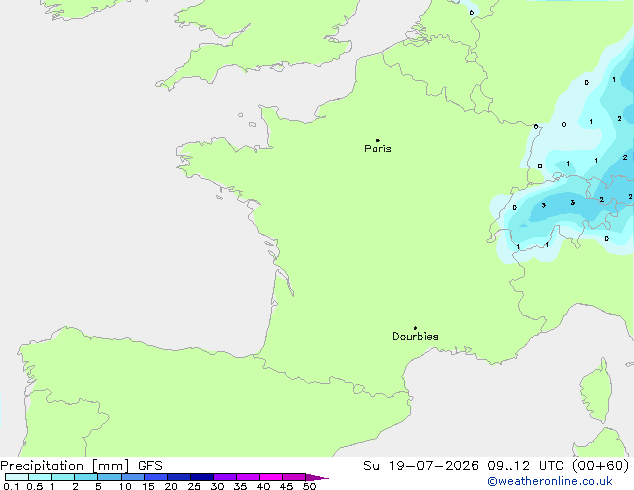Click the arrow tip at the legend's end
The width and height of the screenshot is (634, 490).
(x=319, y=477)
